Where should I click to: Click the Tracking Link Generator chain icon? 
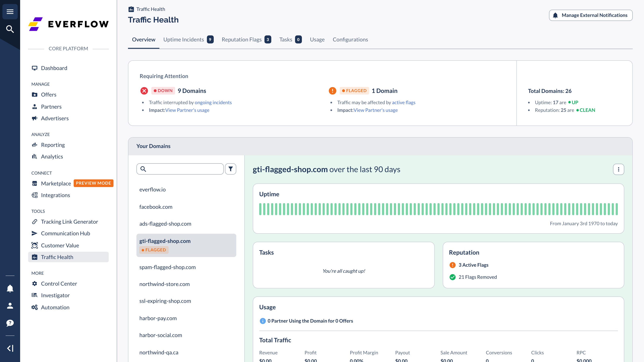click(34, 222)
